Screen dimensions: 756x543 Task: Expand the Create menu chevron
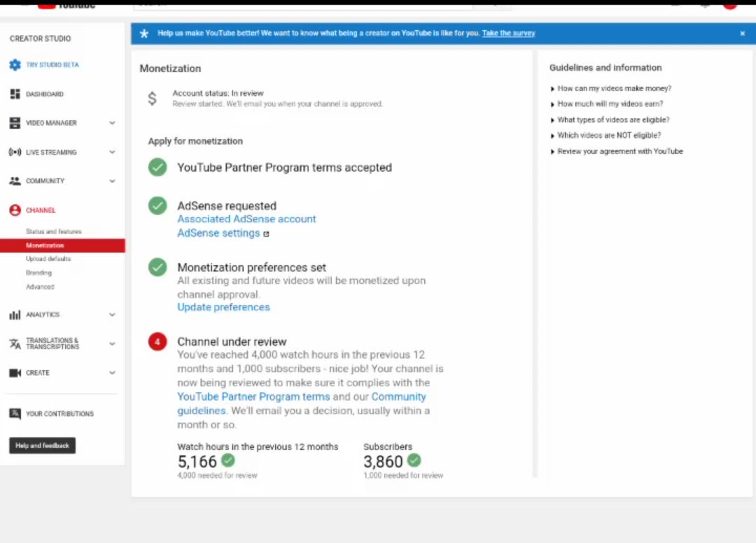pos(112,373)
